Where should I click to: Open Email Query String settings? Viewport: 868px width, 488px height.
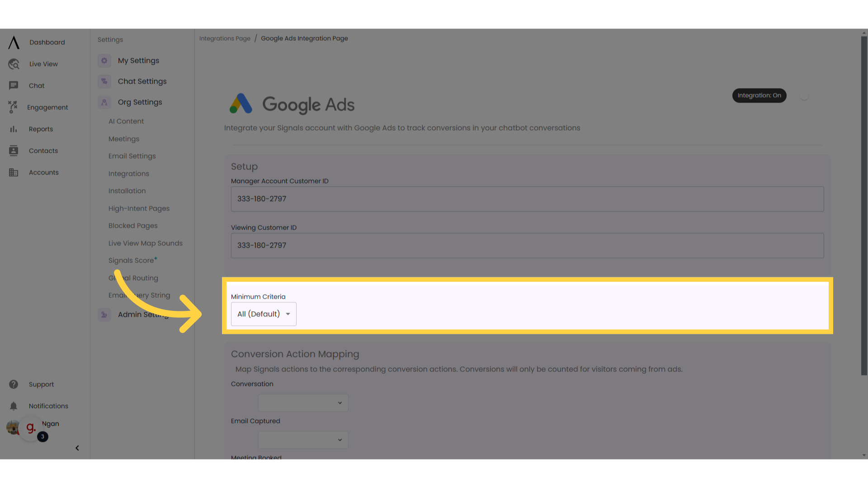139,295
